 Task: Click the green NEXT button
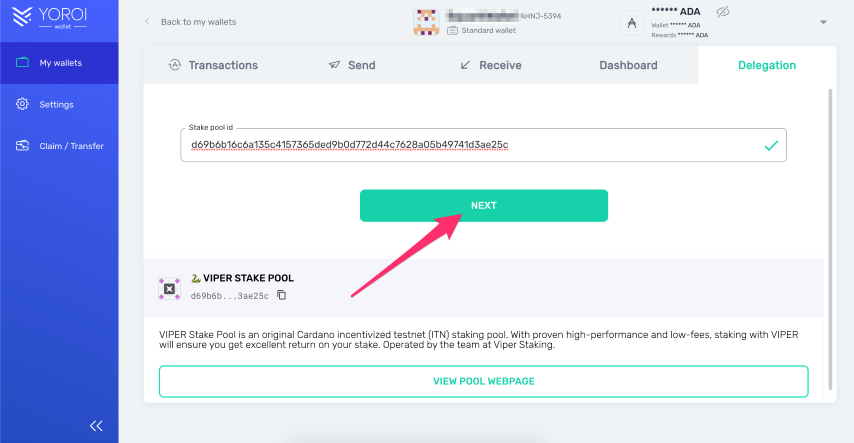(x=484, y=205)
